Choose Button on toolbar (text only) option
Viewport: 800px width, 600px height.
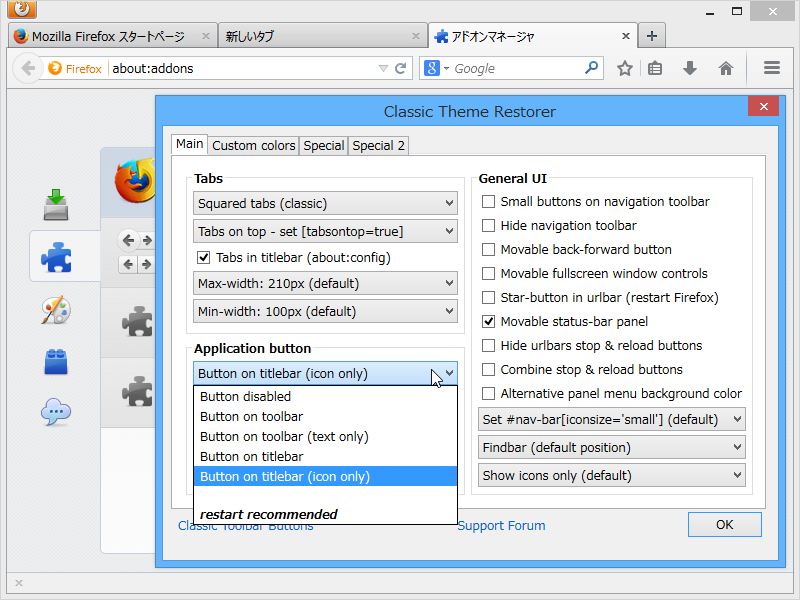point(325,436)
